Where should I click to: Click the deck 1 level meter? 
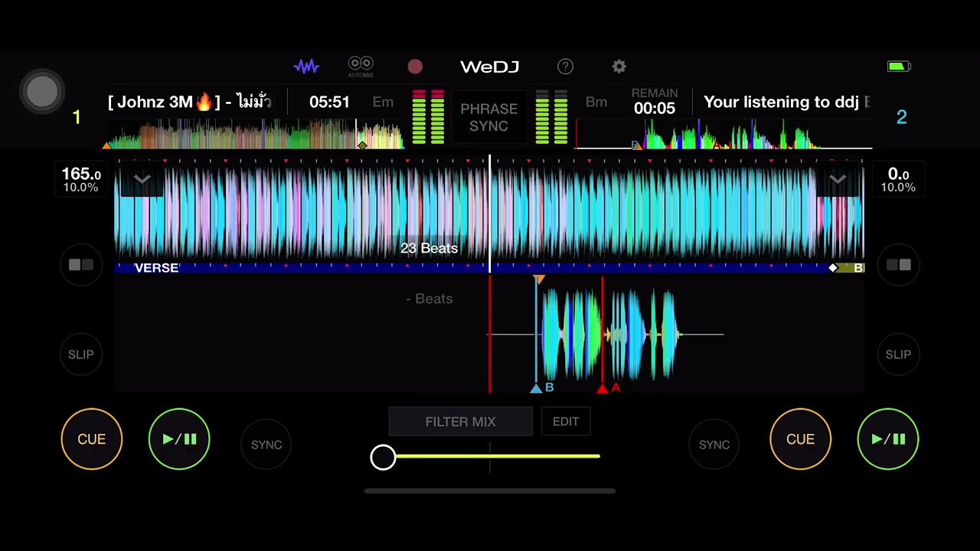pos(428,117)
